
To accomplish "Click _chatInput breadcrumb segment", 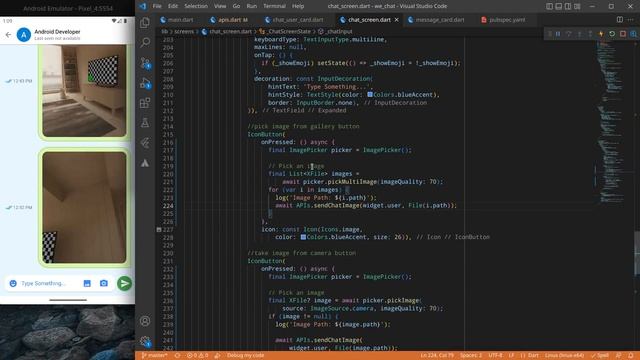I will 339,31.
